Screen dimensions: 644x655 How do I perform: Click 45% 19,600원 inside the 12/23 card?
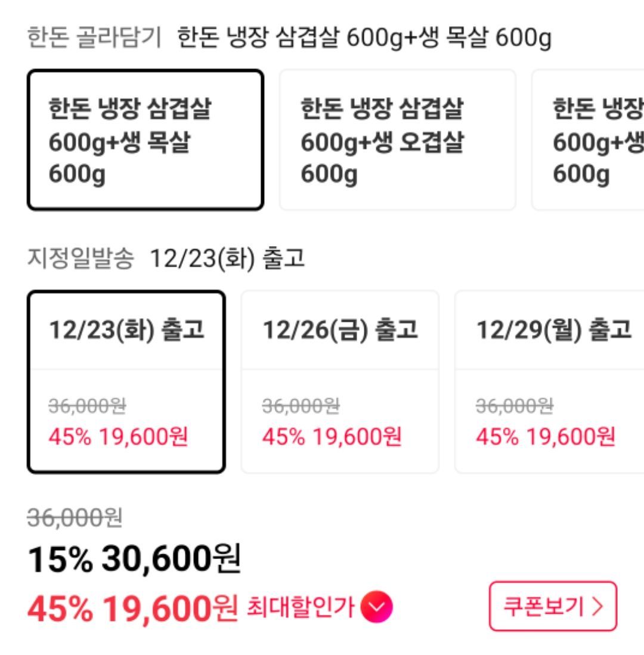[118, 437]
